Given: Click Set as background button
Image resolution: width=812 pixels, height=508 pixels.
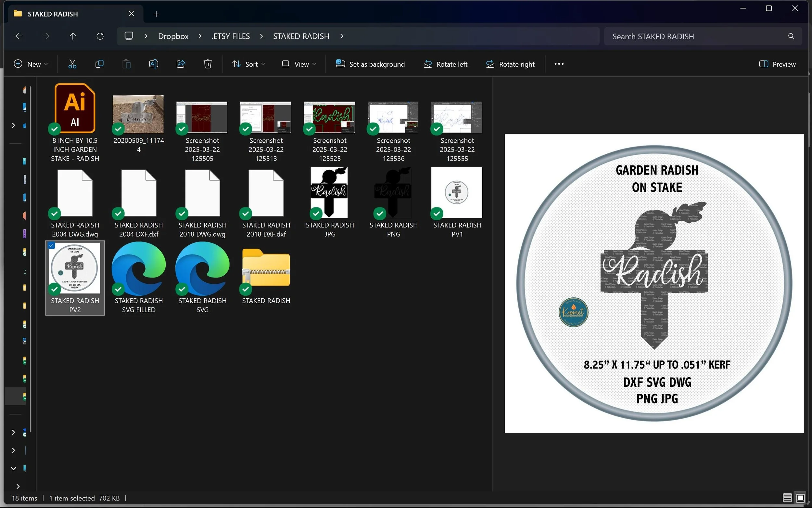Looking at the screenshot, I should click(370, 64).
